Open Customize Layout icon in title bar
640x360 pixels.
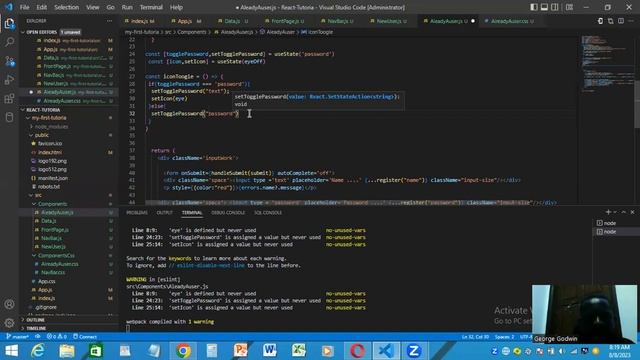point(569,7)
